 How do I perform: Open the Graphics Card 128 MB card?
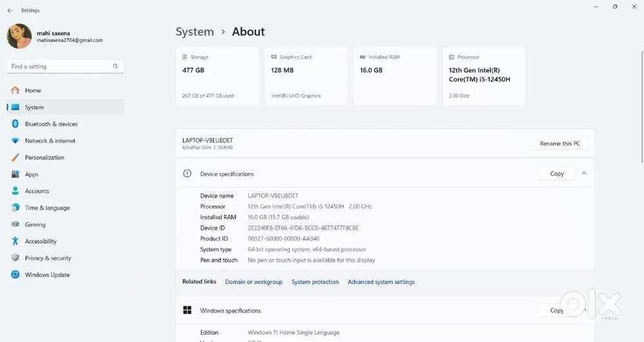(x=306, y=76)
